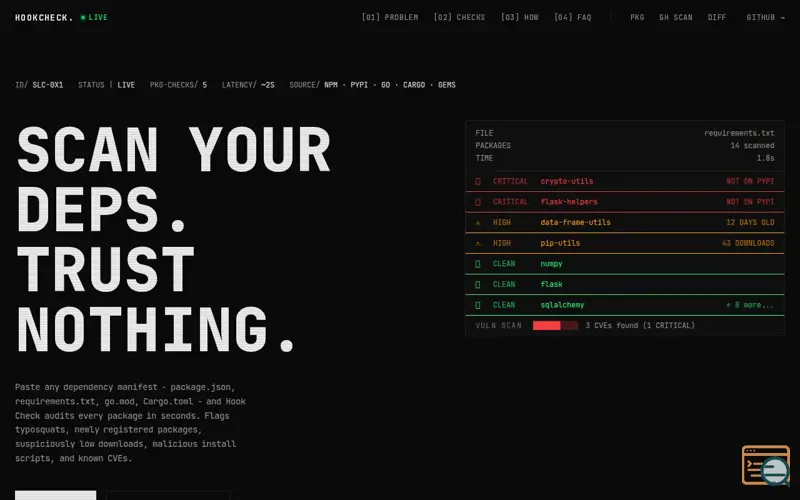Click the SLC-0X1 ID value
This screenshot has height=500, width=800.
pos(47,85)
